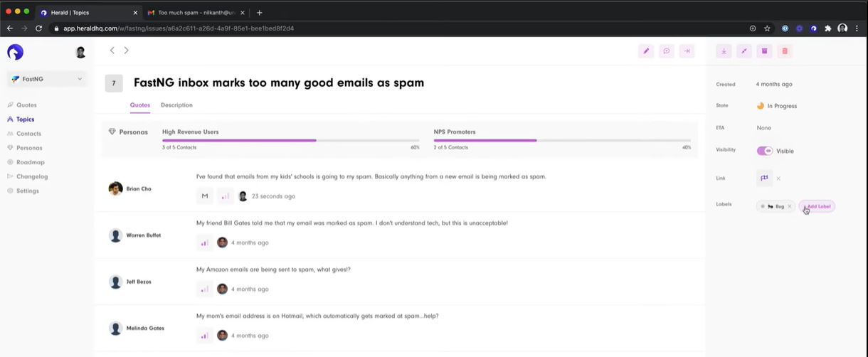Viewport: 868px width, 357px height.
Task: Click the signal bars icon on Melinda Gates's quote
Action: [205, 335]
